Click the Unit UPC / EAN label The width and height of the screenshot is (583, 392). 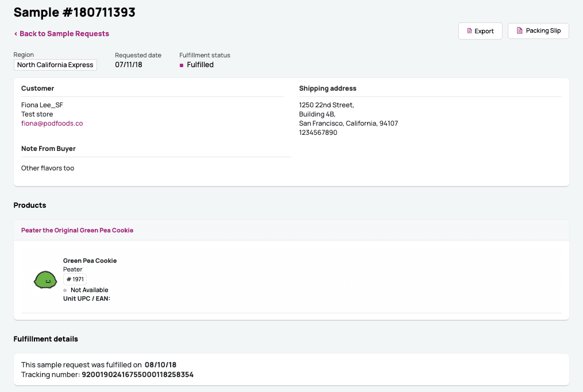[87, 299]
